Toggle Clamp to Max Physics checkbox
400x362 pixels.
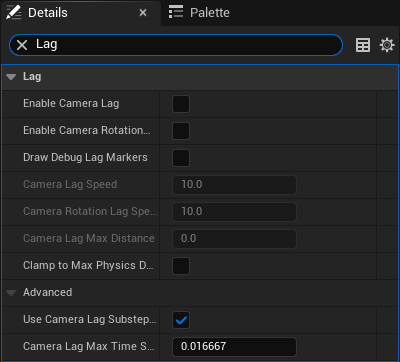tap(181, 266)
